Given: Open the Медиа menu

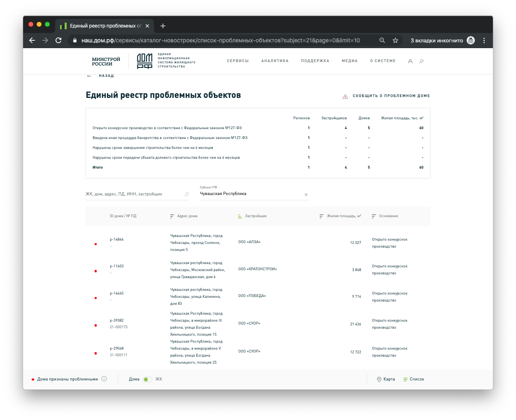Looking at the screenshot, I should click(x=350, y=61).
